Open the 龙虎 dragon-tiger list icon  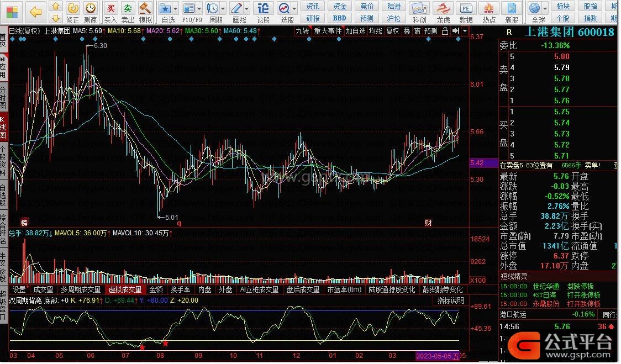pyautogui.click(x=443, y=13)
